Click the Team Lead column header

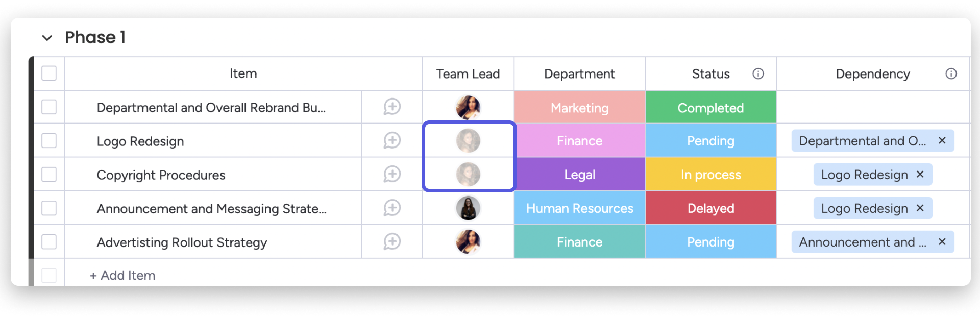468,73
